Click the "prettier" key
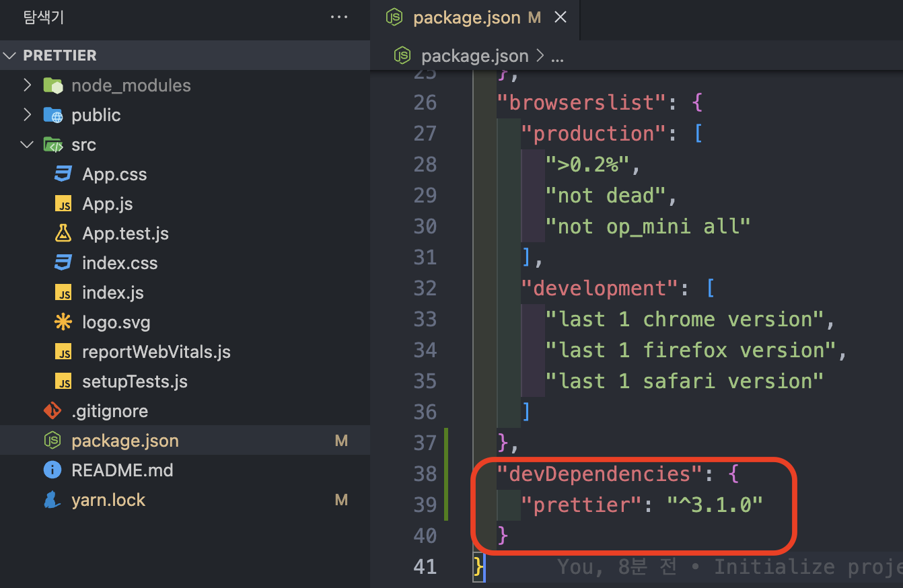The width and height of the screenshot is (903, 588). (582, 505)
